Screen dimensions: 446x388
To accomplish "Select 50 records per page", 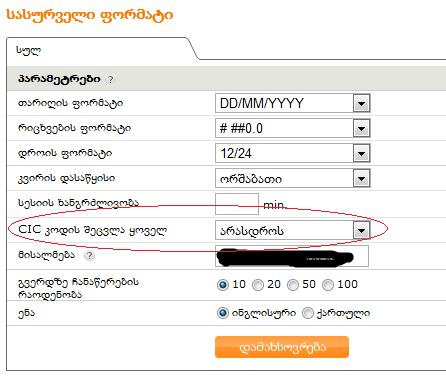I will (293, 285).
